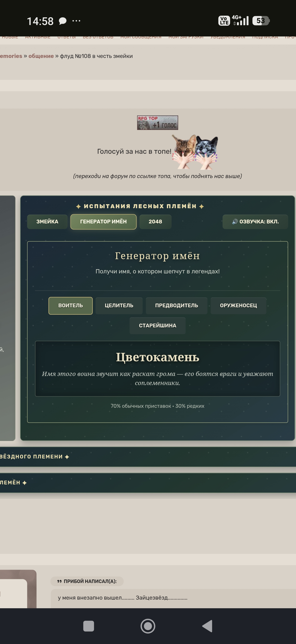Open МОИ ЗАГРУЗКИ in top menu
The height and width of the screenshot is (644, 296).
[x=186, y=37]
